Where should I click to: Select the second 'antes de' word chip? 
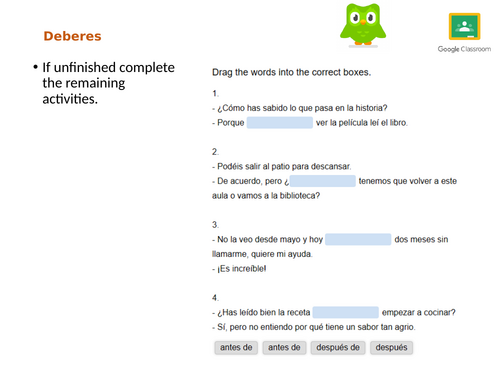[284, 348]
